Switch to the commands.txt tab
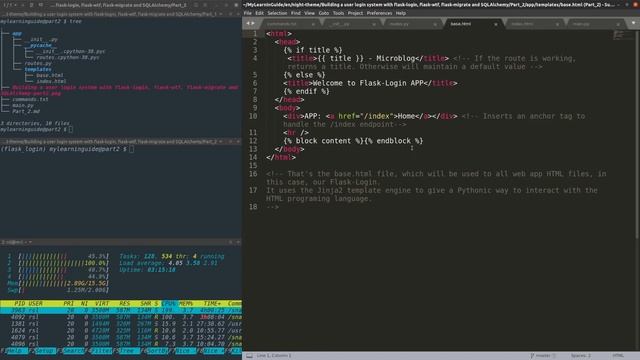640x360 pixels. pyautogui.click(x=290, y=24)
